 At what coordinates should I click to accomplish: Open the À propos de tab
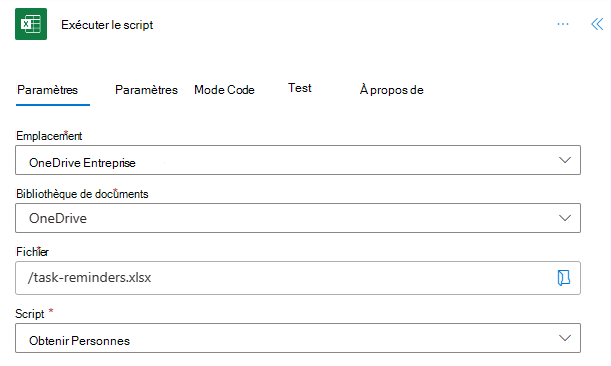pyautogui.click(x=392, y=90)
